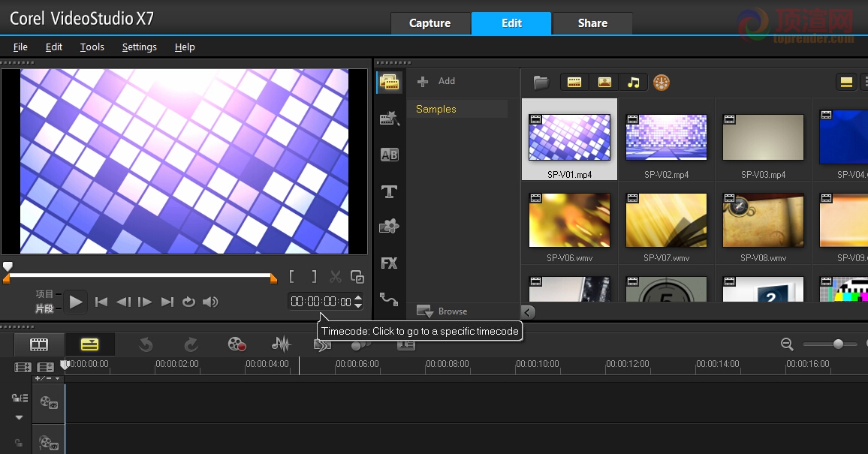Open the Sound Mixer waveform icon
The image size is (868, 454).
click(x=282, y=344)
